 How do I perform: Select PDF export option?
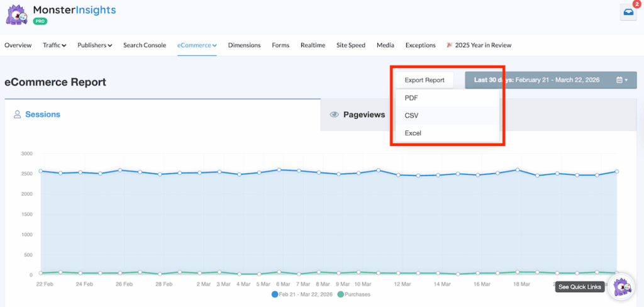pos(411,98)
